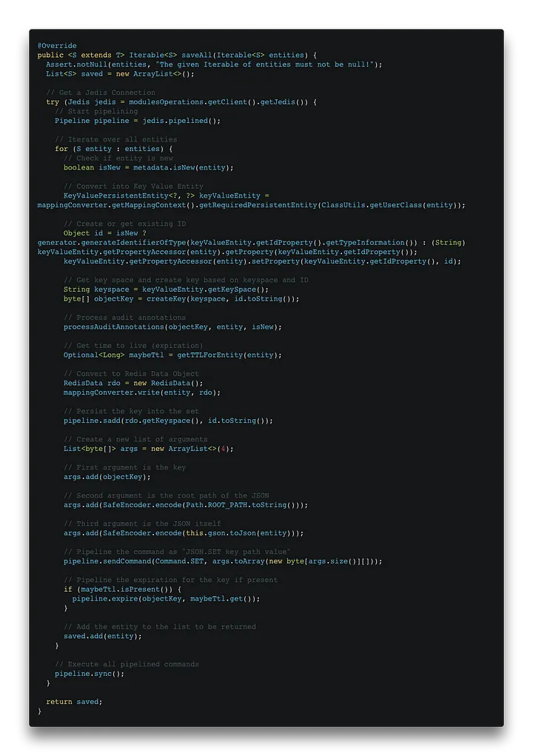Viewport: 533px width, 756px height.
Task: Click the Assert.notNull(entities, ...) line
Action: click(x=214, y=64)
